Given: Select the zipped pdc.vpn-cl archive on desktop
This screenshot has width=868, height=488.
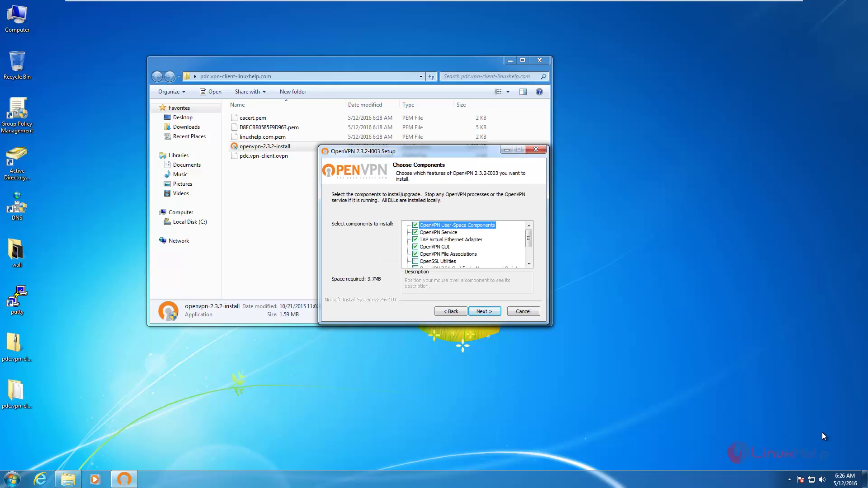Looking at the screenshot, I should 17,347.
